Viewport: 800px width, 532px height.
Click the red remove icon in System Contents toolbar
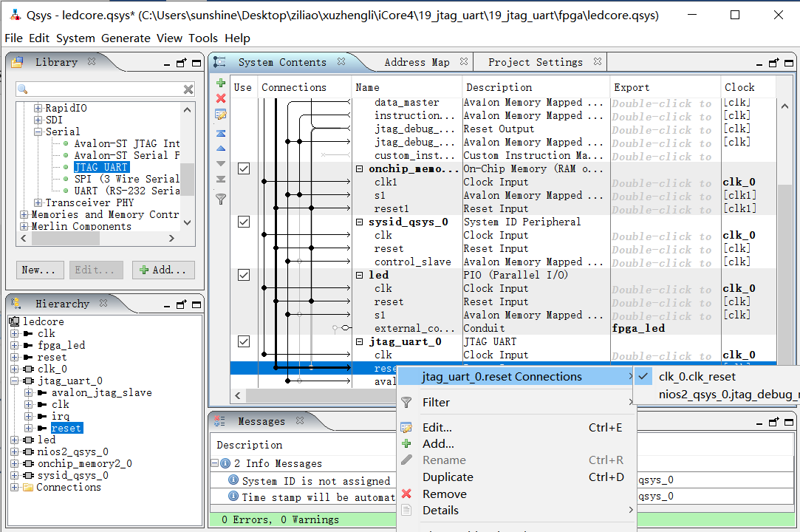(x=220, y=98)
